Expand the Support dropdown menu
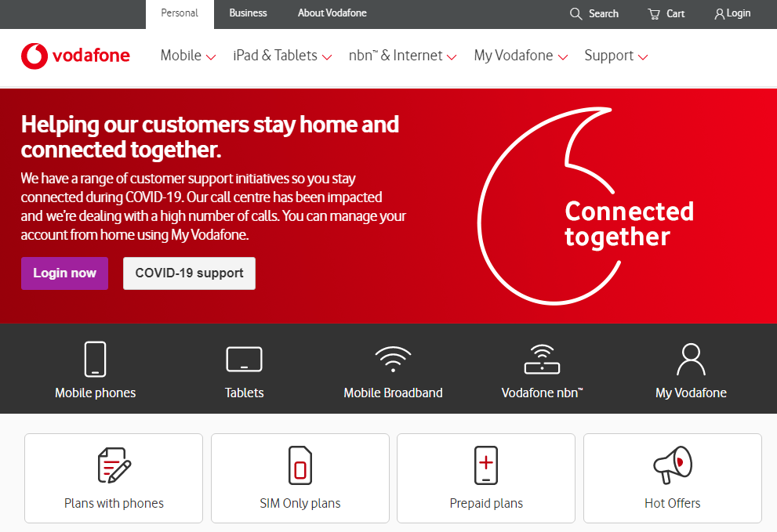The height and width of the screenshot is (532, 777). point(616,56)
